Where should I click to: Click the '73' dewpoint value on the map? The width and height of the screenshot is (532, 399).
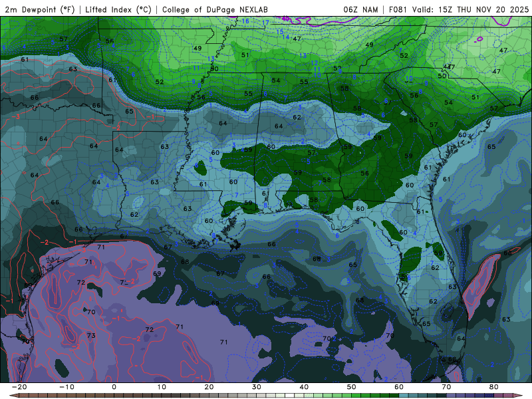[x=91, y=336]
